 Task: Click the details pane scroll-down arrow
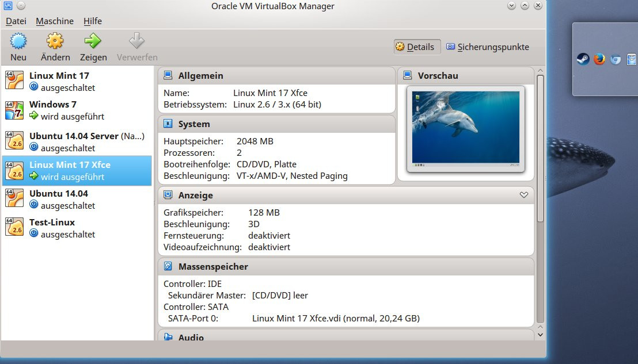coord(540,335)
